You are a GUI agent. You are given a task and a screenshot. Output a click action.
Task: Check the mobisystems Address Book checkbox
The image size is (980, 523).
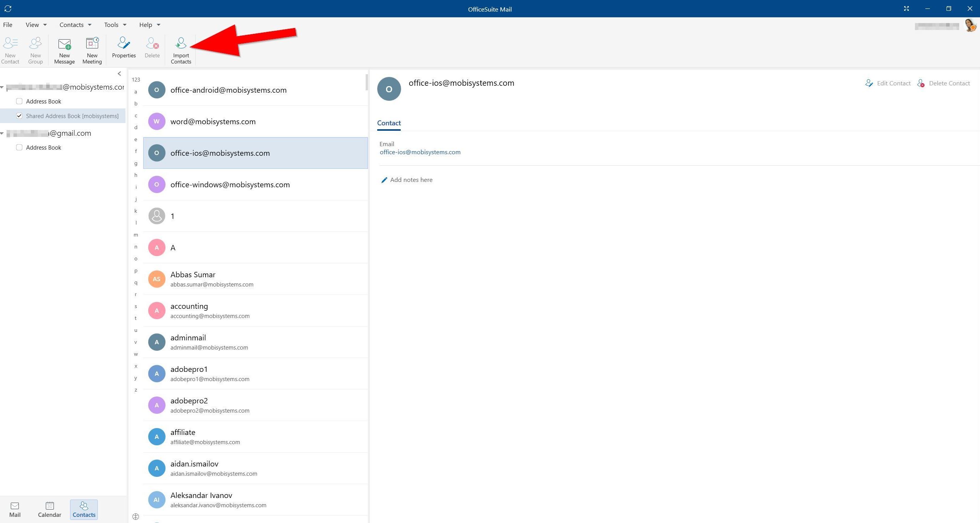pos(19,101)
